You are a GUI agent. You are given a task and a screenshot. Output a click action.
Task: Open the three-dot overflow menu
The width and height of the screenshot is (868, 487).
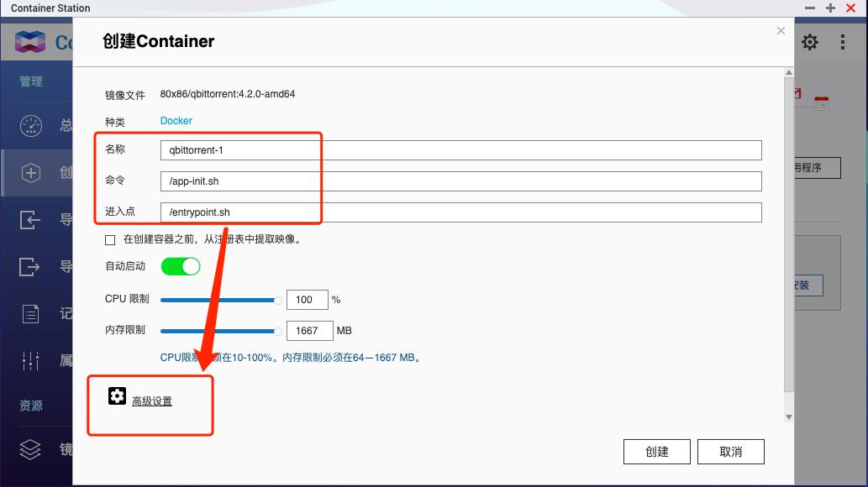pos(842,41)
